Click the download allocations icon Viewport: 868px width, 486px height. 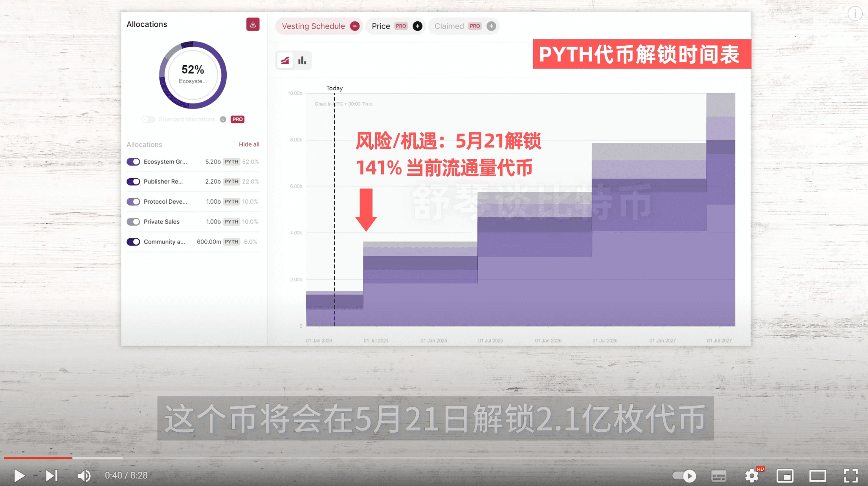point(253,24)
